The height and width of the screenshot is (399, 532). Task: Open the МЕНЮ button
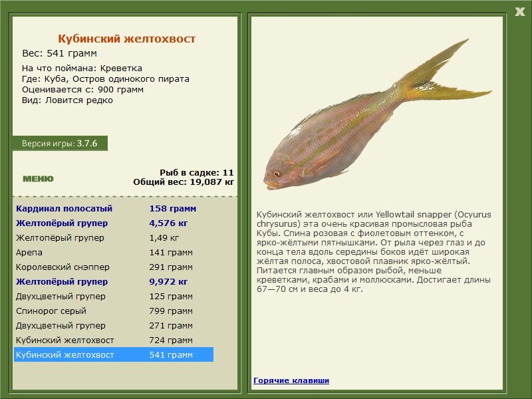click(x=38, y=179)
